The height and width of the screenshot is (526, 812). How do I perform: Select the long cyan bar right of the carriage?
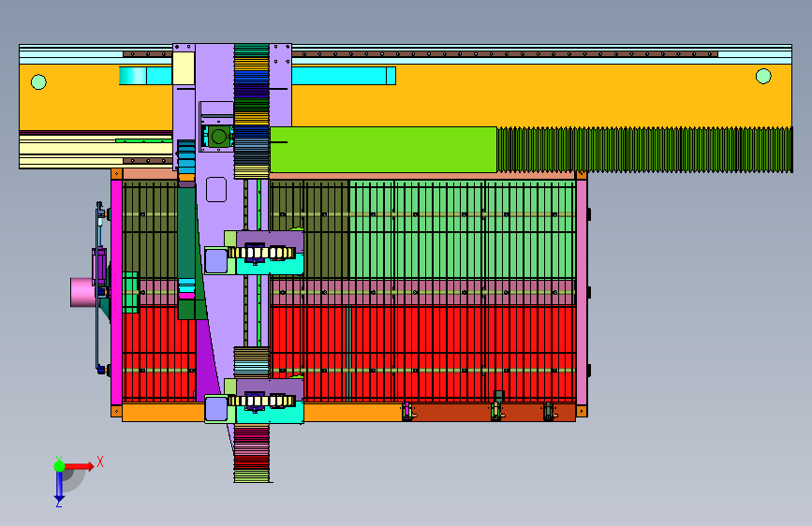click(344, 76)
